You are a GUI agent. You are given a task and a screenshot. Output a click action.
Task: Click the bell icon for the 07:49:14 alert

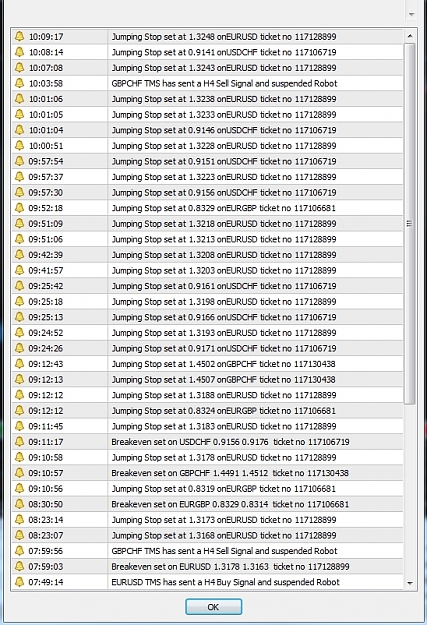click(19, 582)
